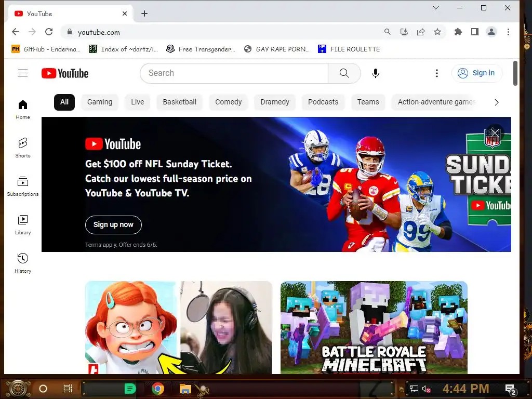Open the YouTube hamburger guide menu
Viewport: 532px width, 399px height.
23,73
